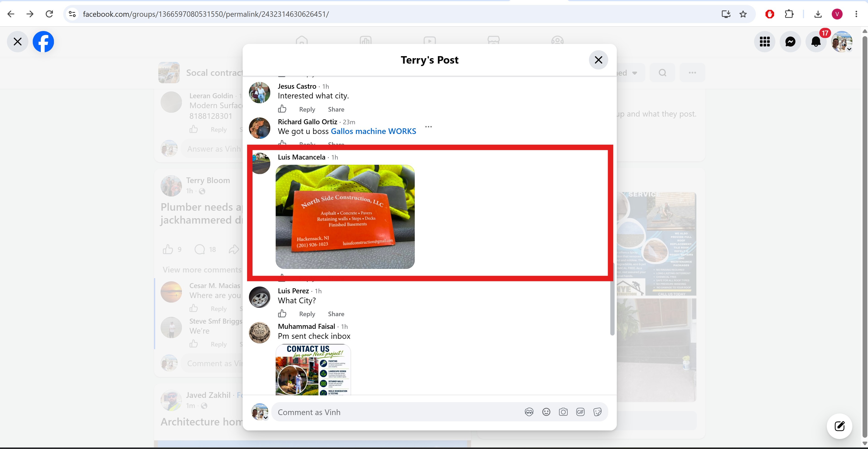
Task: Click View more comments behind the dialog
Action: click(x=202, y=270)
